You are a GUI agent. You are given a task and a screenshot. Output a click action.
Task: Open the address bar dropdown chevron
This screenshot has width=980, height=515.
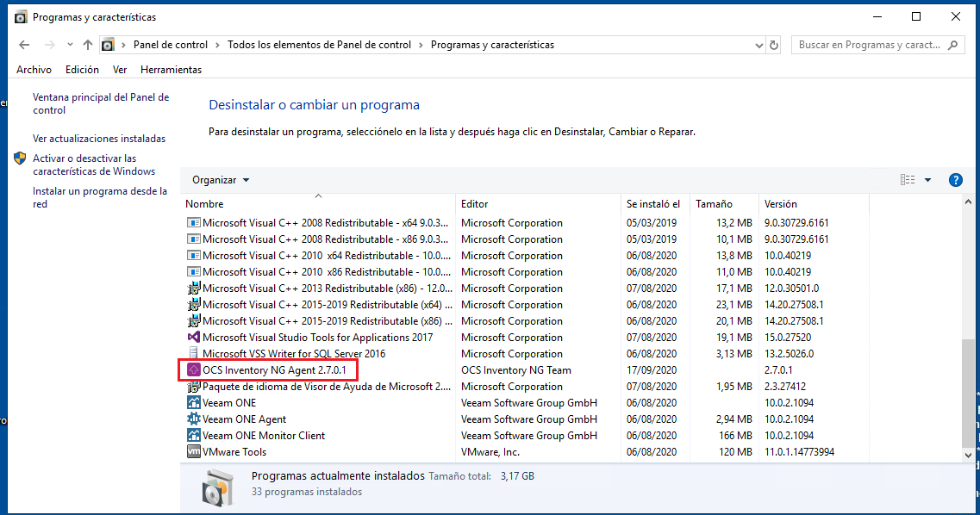click(758, 44)
